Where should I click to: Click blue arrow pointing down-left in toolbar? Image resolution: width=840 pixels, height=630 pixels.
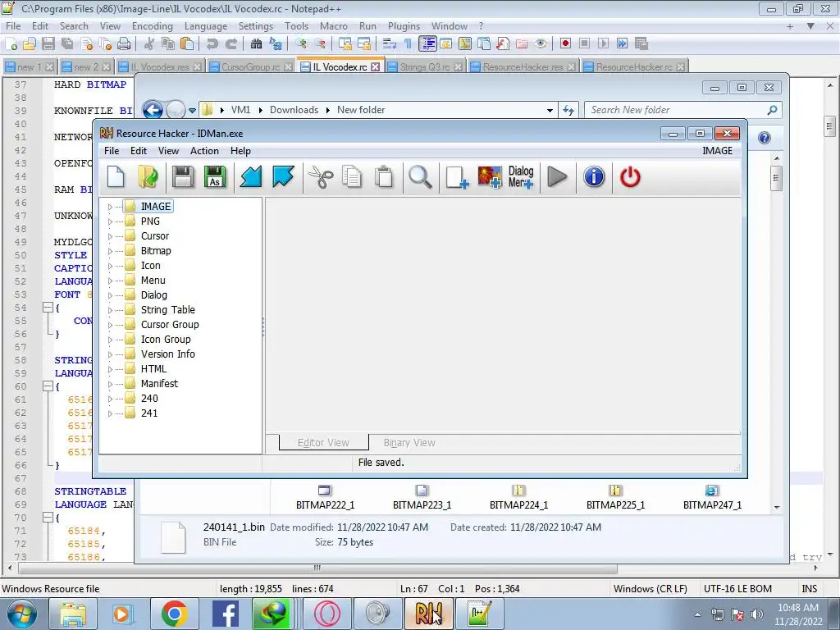click(250, 177)
